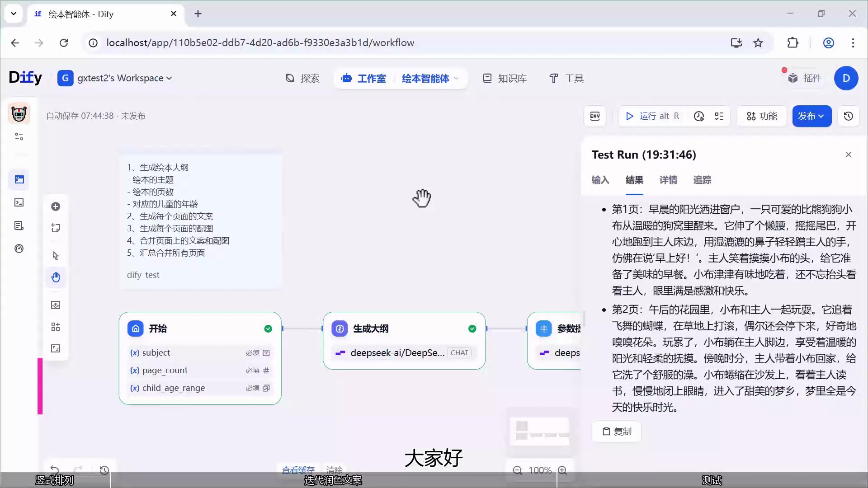Toggle sidebar expand settings icon

coord(19,136)
